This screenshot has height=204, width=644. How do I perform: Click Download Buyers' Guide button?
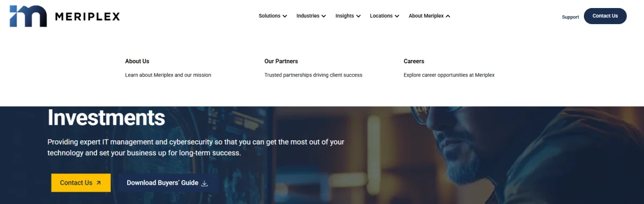tap(168, 183)
